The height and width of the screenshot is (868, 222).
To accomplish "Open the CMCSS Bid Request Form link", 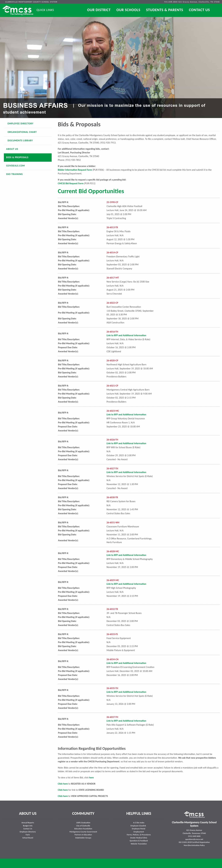I will (70, 184).
